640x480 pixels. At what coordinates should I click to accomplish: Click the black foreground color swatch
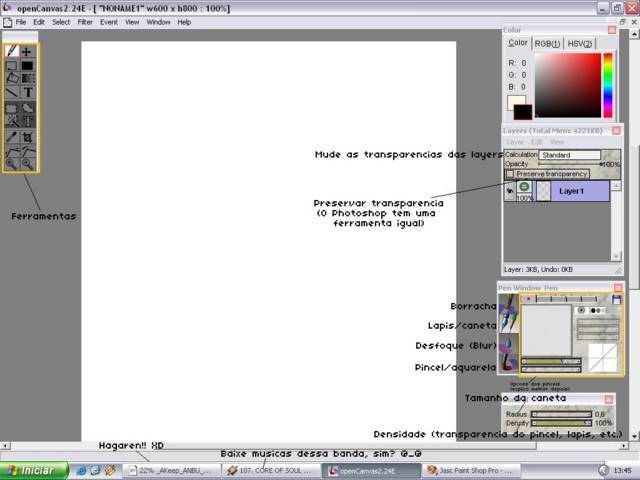point(523,112)
